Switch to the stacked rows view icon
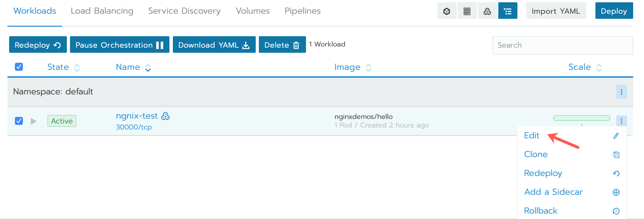Viewport: 644px width, 219px height. tap(467, 11)
